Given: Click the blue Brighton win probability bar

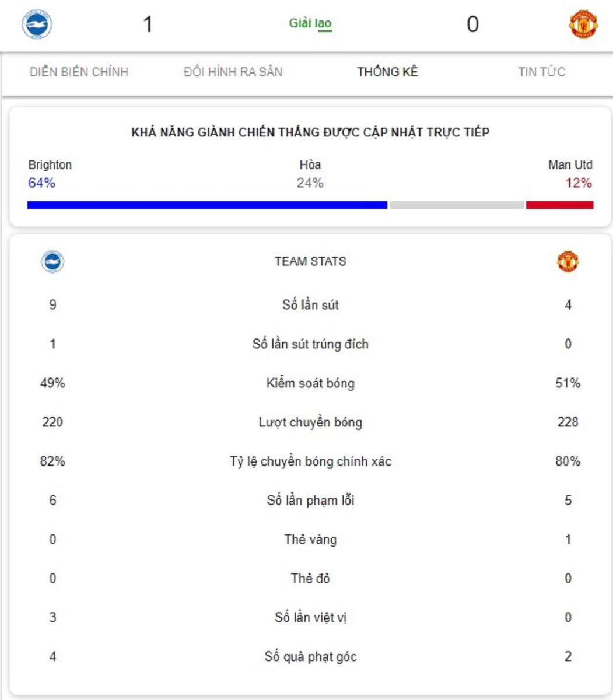Looking at the screenshot, I should coord(207,205).
